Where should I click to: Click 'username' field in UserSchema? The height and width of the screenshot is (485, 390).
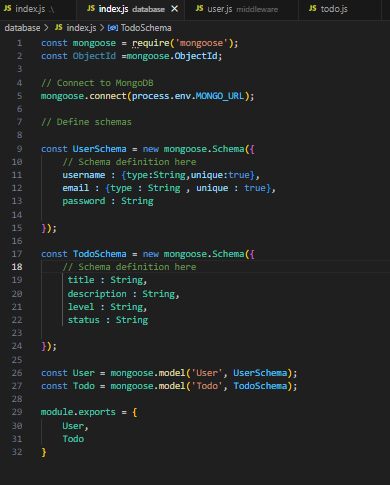pyautogui.click(x=84, y=175)
